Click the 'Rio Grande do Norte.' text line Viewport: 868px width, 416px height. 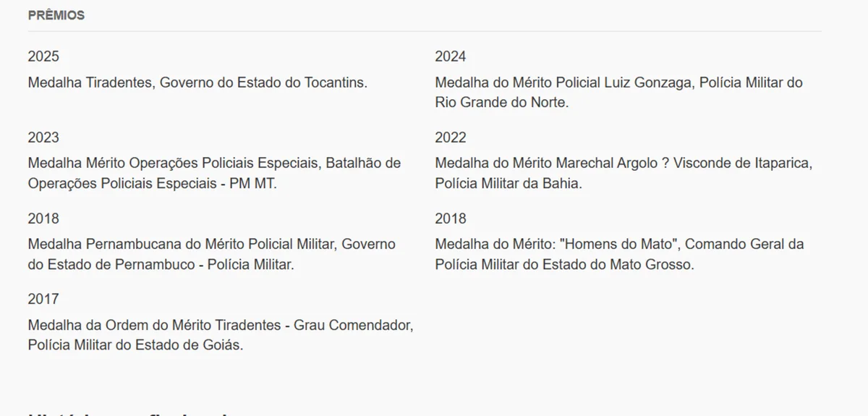tap(502, 103)
